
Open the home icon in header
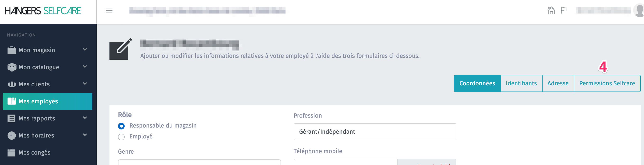[551, 10]
